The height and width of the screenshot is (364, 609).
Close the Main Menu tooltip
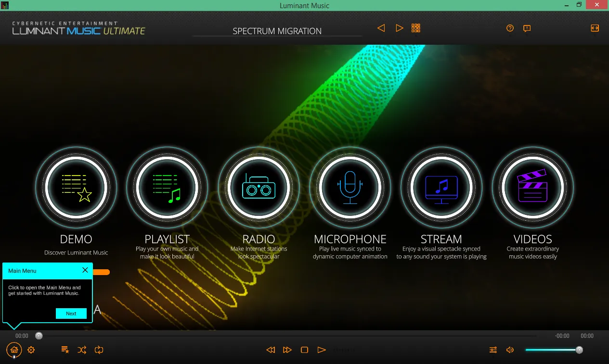(85, 270)
